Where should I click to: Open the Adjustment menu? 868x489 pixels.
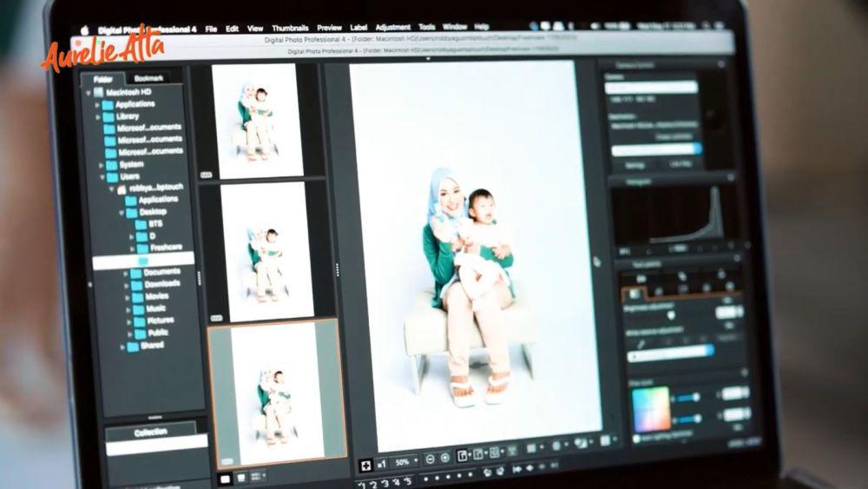point(393,27)
